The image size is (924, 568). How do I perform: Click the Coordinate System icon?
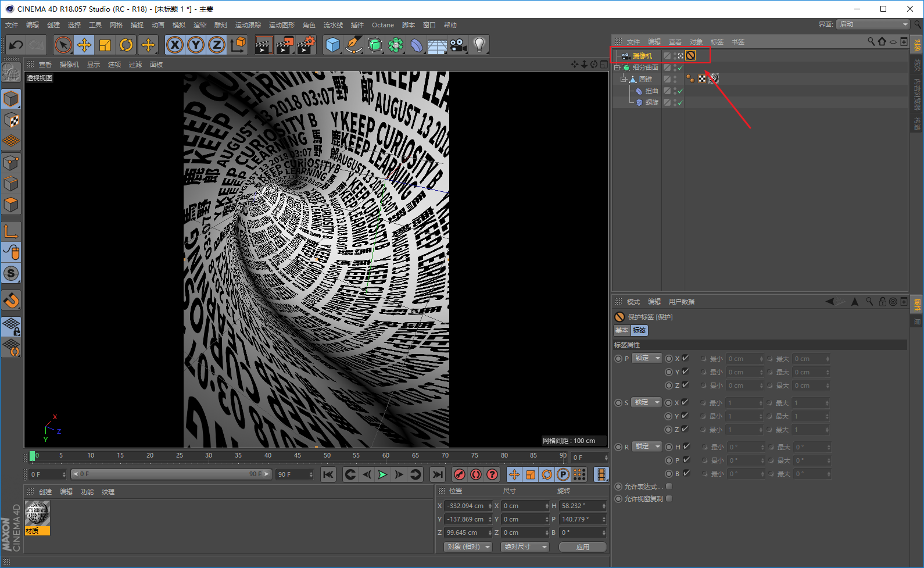[x=238, y=45]
